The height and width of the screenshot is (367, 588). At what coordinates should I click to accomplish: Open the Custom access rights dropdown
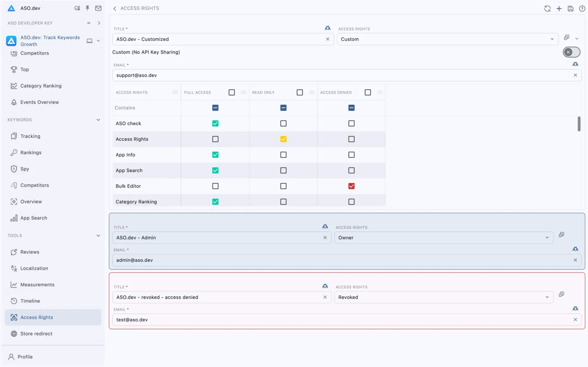click(447, 39)
